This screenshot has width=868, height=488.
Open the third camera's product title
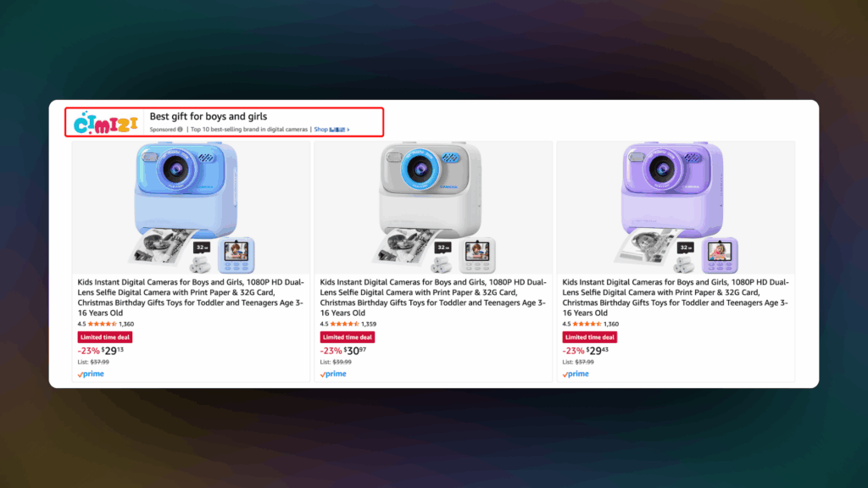[676, 297]
